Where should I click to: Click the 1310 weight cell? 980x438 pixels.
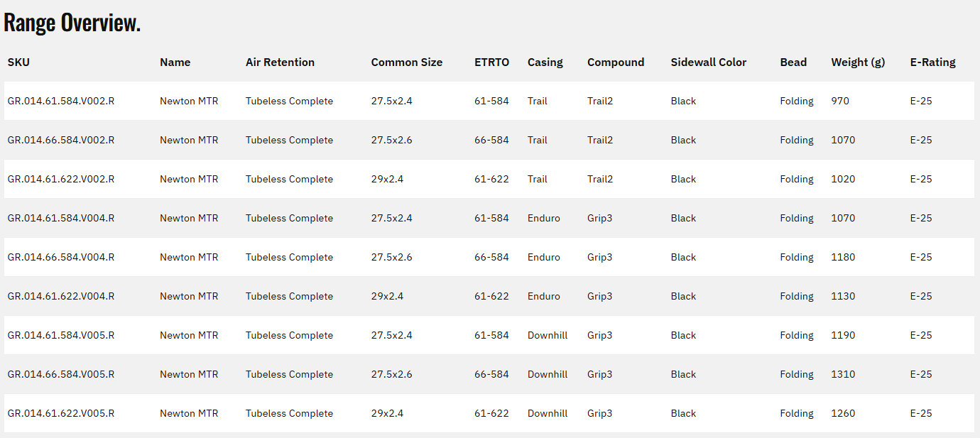click(843, 374)
